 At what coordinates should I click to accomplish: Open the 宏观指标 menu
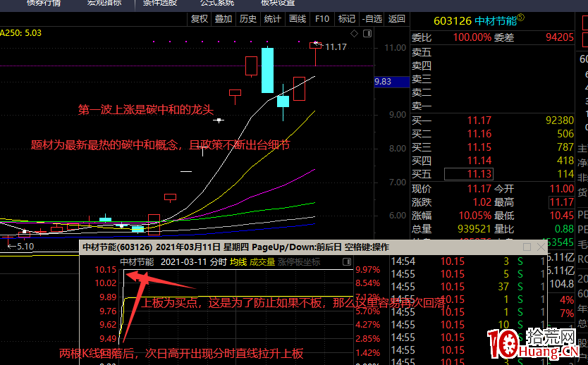click(104, 3)
